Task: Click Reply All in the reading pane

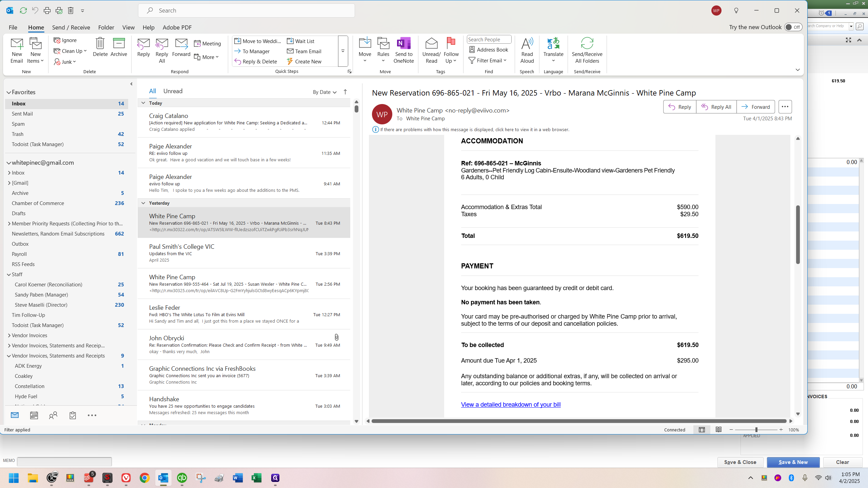Action: coord(716,107)
